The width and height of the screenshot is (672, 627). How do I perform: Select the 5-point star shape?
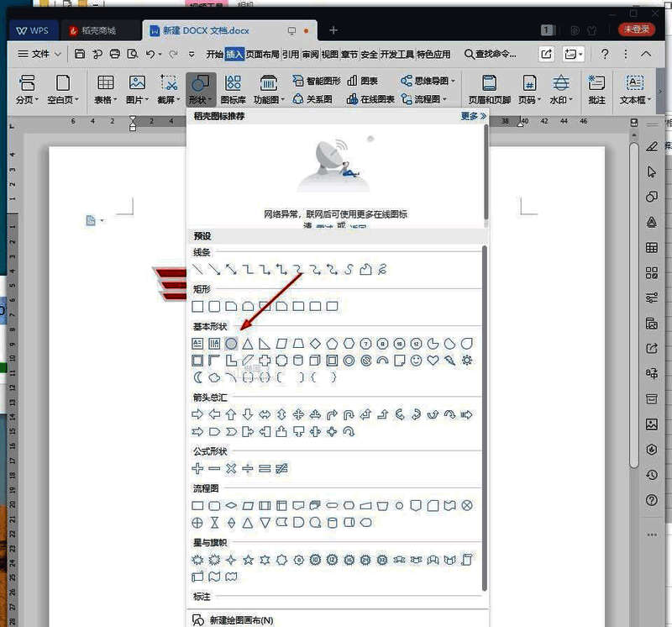[x=248, y=559]
